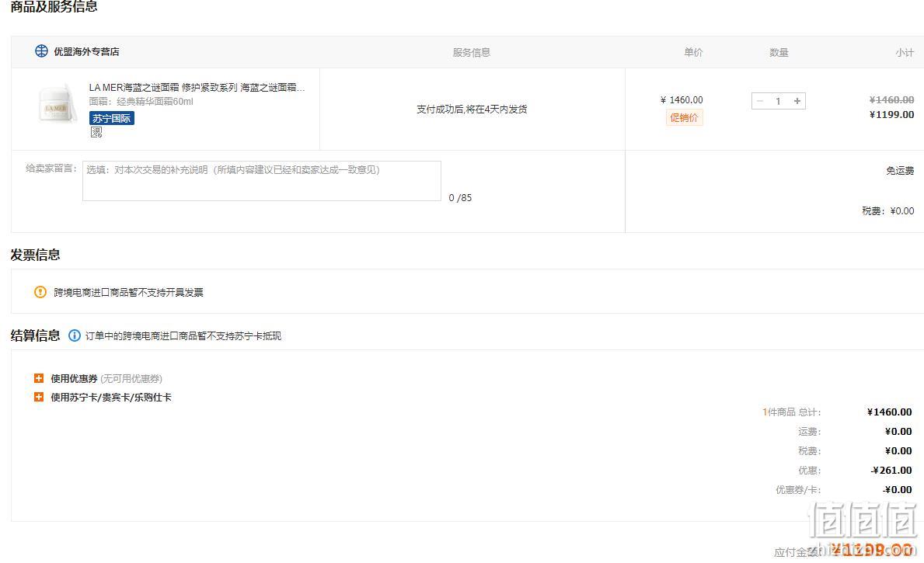Click the quantity field showing 1

(779, 101)
